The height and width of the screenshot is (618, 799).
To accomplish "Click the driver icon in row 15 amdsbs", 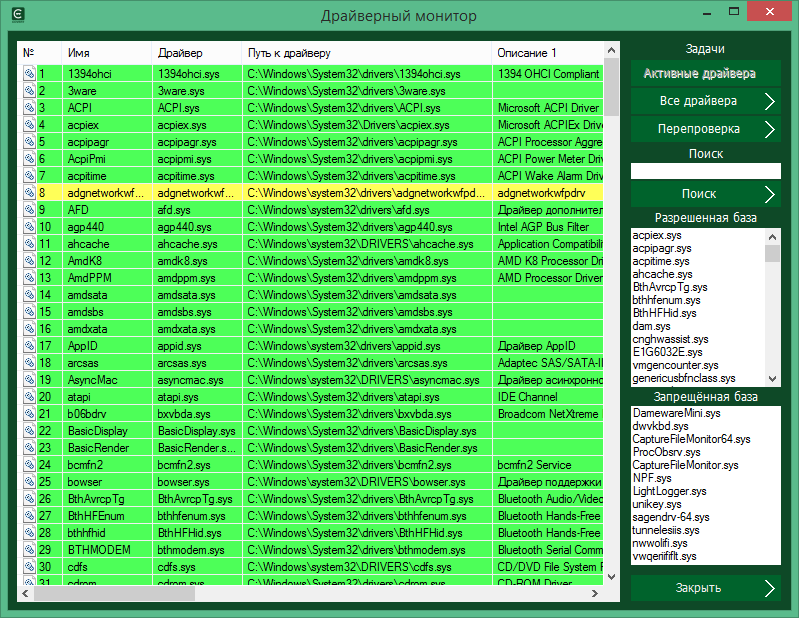I will (30, 312).
